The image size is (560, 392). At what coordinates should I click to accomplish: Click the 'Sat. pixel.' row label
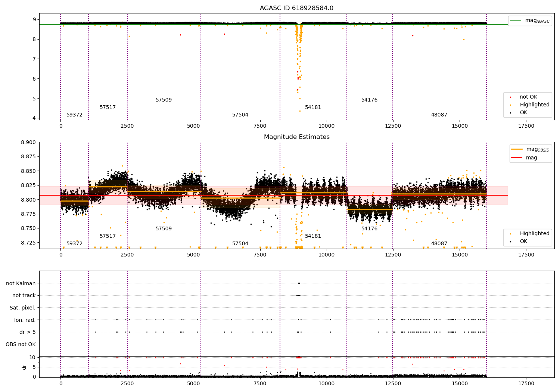(x=23, y=308)
